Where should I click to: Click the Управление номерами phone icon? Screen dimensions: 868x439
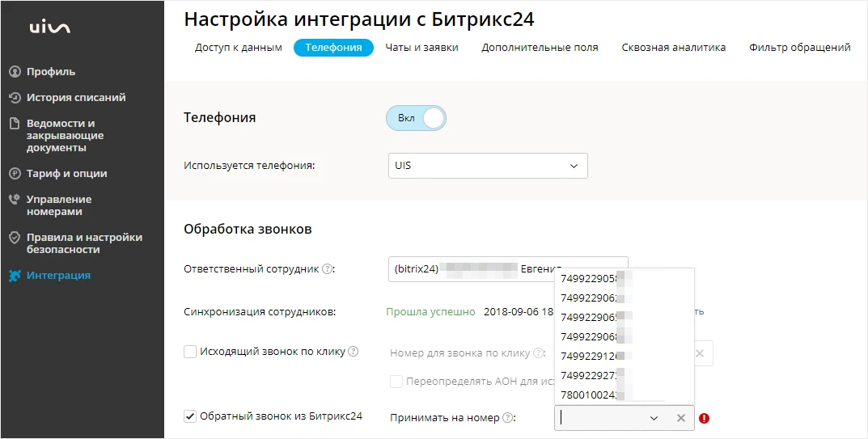tap(15, 200)
